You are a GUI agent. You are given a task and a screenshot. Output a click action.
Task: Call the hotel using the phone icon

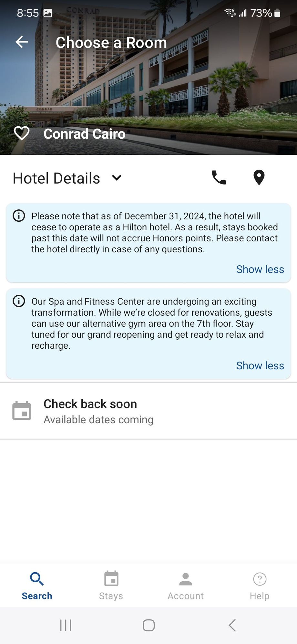click(219, 177)
